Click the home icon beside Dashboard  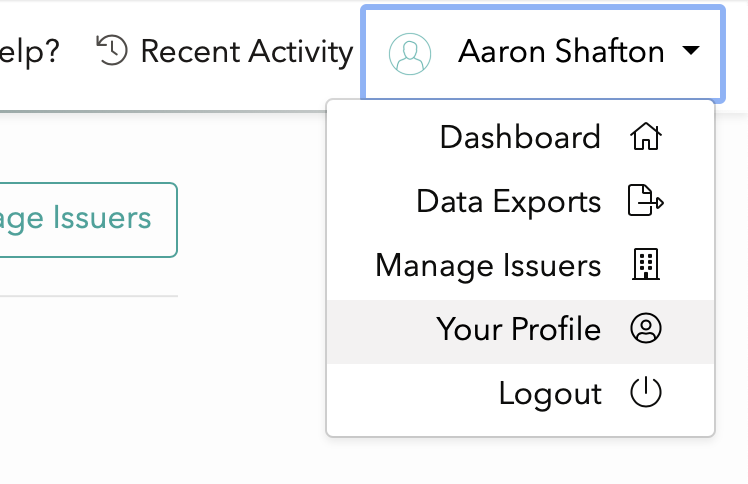(646, 136)
